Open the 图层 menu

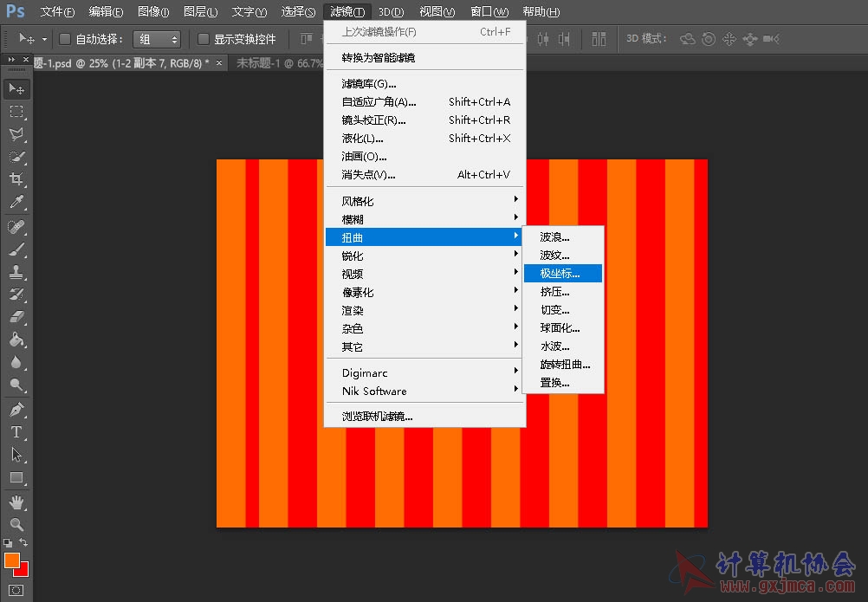click(200, 11)
